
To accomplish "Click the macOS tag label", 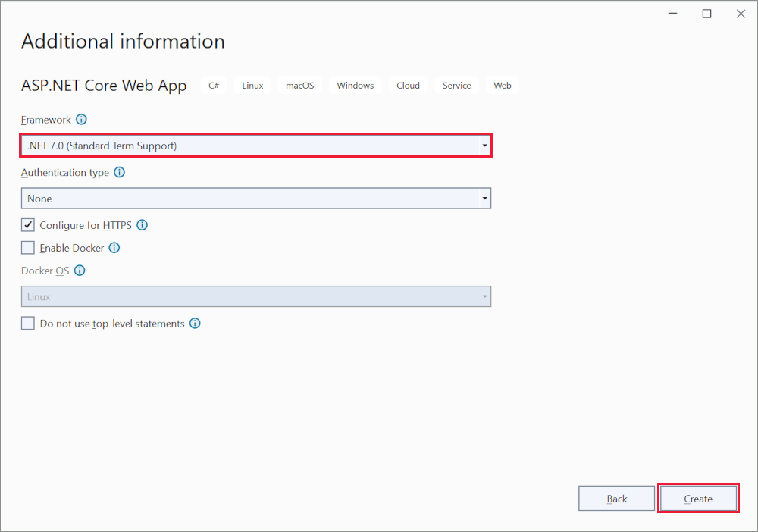I will coord(299,86).
